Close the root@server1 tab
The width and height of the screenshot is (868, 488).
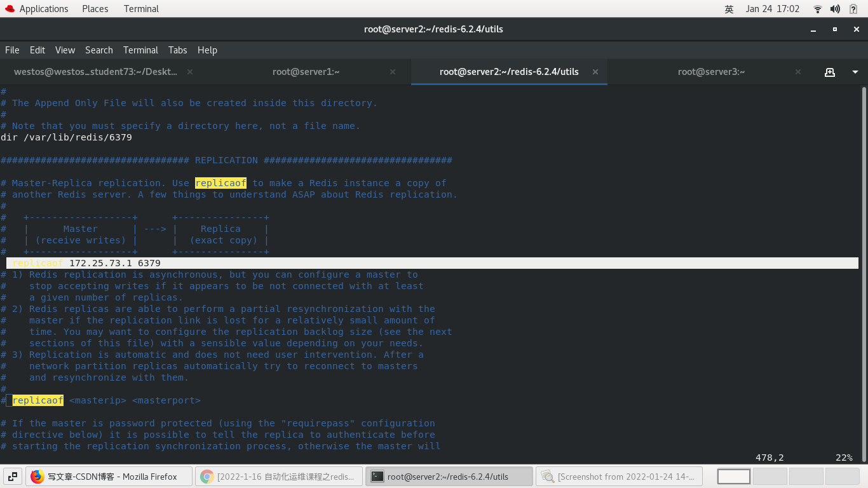click(393, 72)
